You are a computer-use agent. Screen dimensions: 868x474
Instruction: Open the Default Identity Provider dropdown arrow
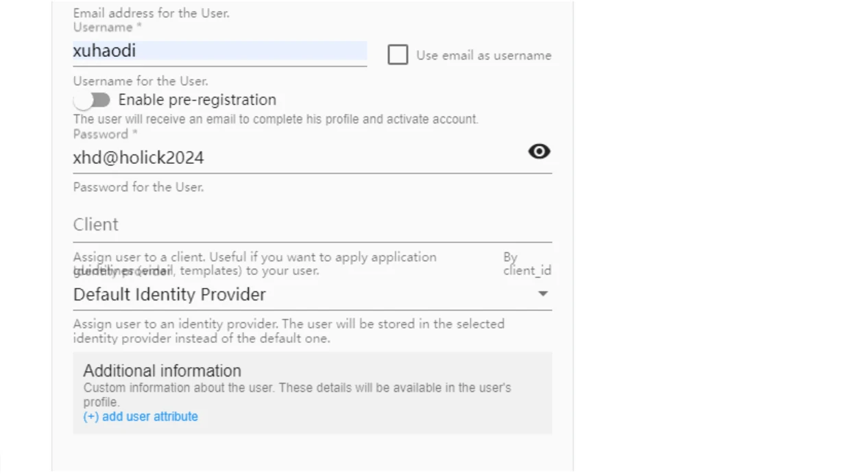coord(543,294)
